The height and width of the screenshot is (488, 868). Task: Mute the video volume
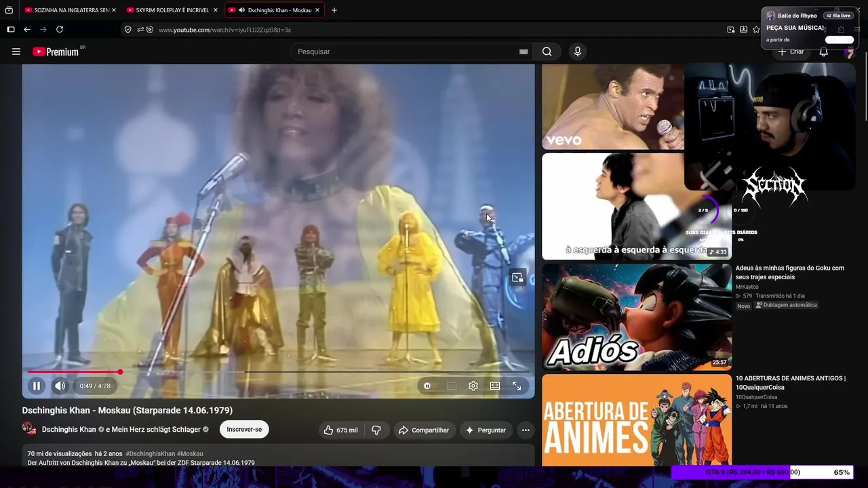(x=60, y=386)
